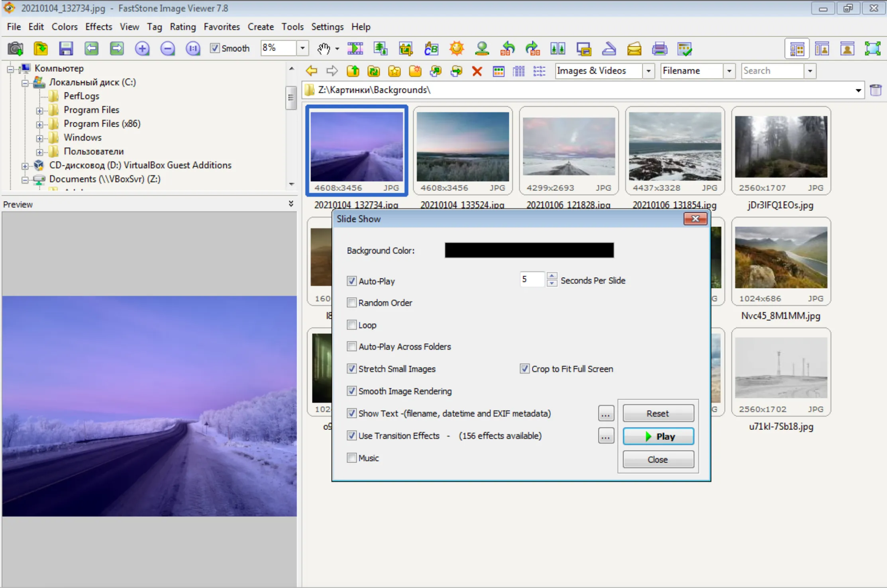Open the Filename sort dropdown
The image size is (887, 588).
pyautogui.click(x=729, y=71)
